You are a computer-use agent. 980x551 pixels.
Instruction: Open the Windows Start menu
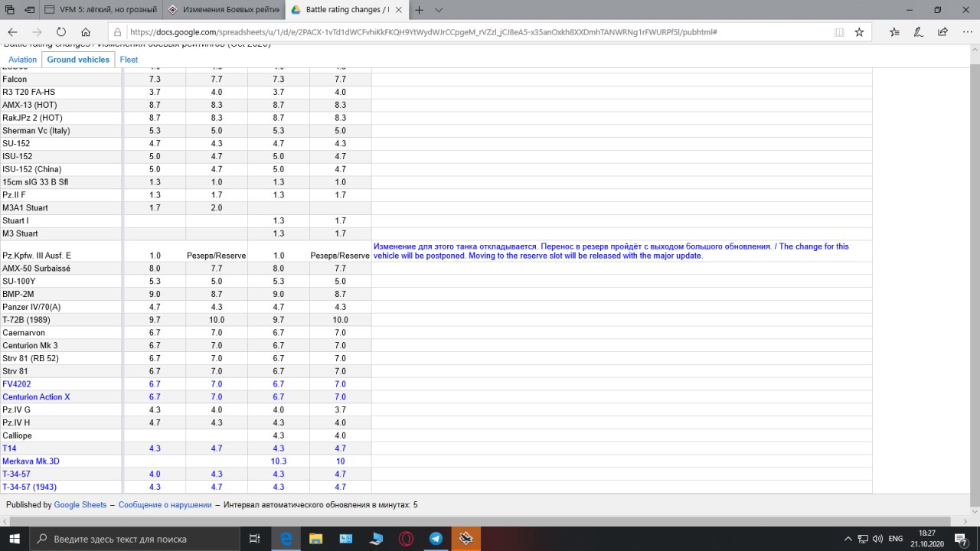point(14,539)
